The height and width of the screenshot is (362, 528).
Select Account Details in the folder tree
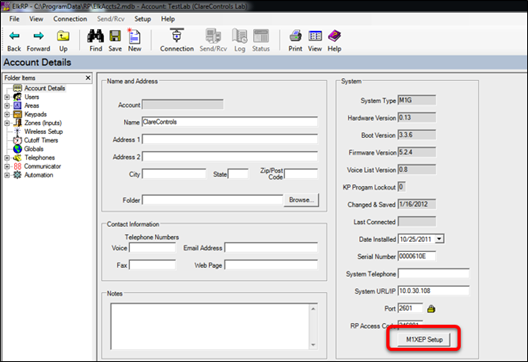44,88
